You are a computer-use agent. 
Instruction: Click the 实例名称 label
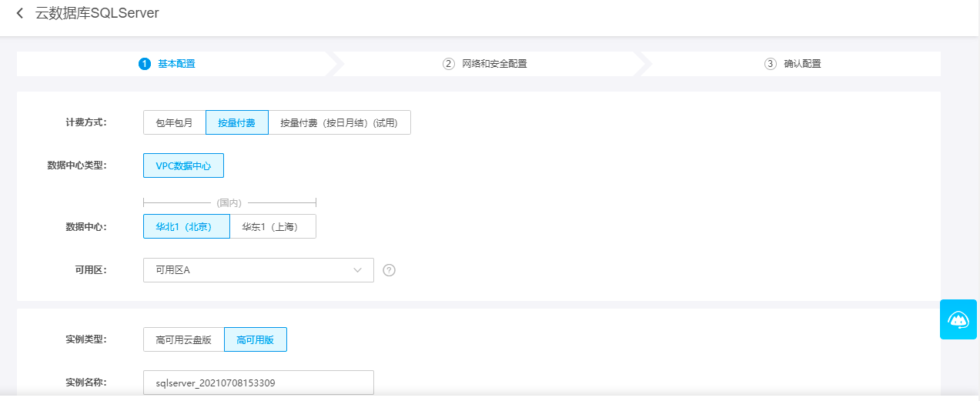[x=86, y=383]
